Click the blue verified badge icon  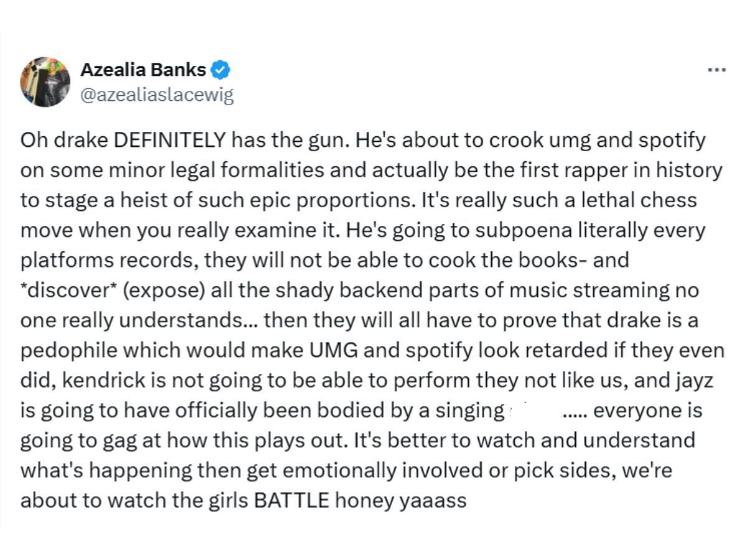(x=221, y=70)
